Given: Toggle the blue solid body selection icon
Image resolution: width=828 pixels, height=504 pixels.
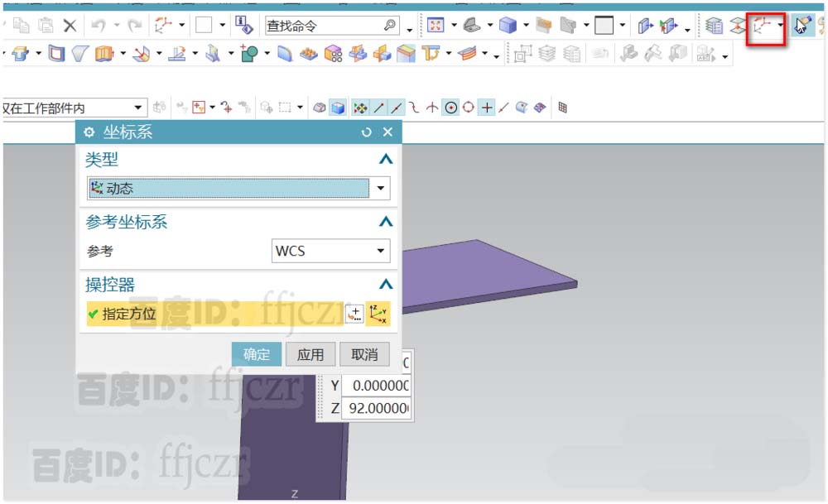Looking at the screenshot, I should (x=338, y=108).
